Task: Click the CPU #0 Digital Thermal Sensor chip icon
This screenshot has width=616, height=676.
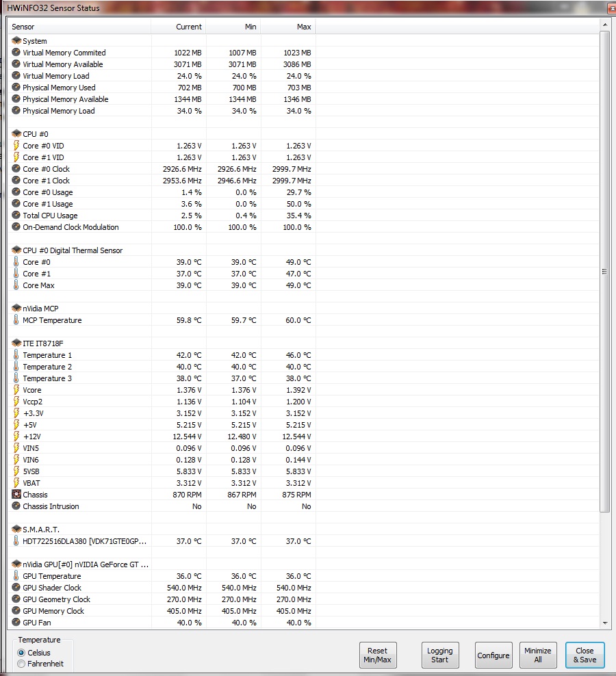Action: (16, 250)
